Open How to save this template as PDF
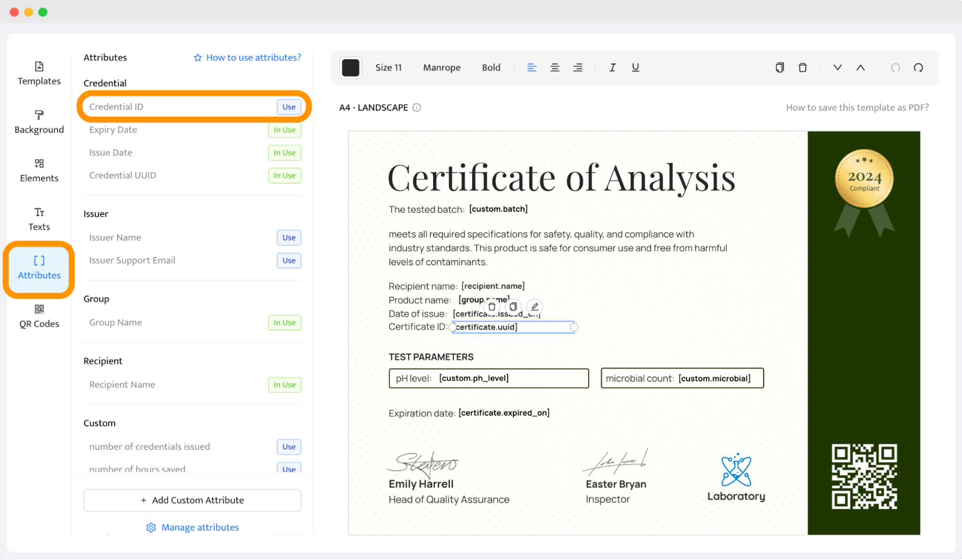This screenshot has height=560, width=962. click(x=857, y=108)
